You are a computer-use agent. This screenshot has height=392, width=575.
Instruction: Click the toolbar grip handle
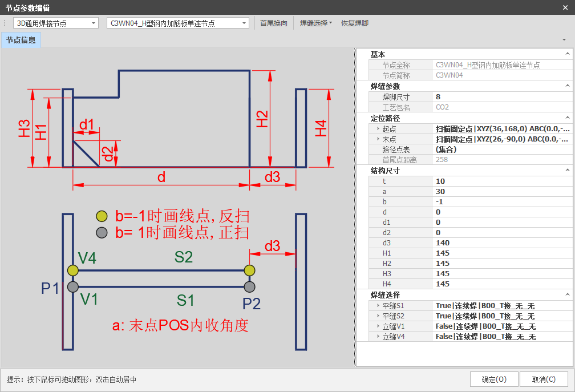(5, 23)
